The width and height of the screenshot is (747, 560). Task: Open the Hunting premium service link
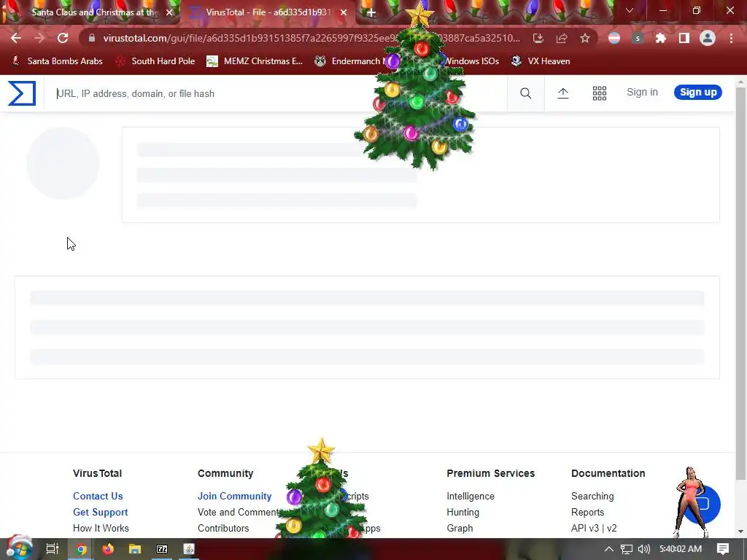tap(462, 513)
